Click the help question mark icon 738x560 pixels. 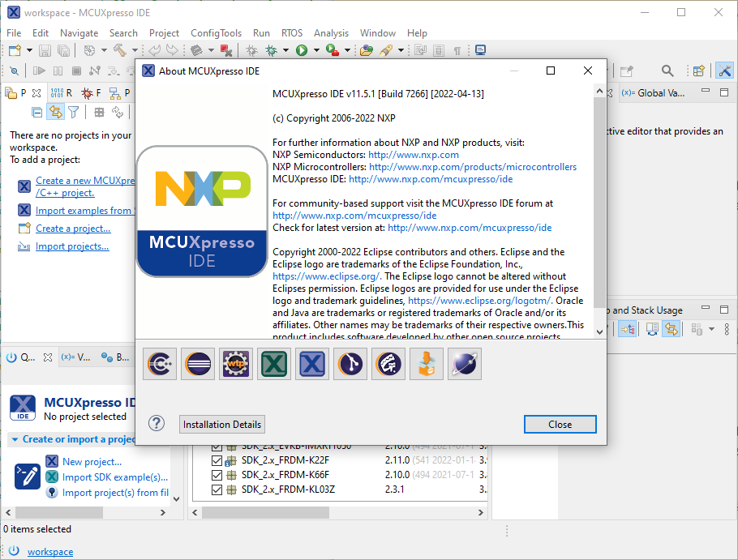[157, 424]
